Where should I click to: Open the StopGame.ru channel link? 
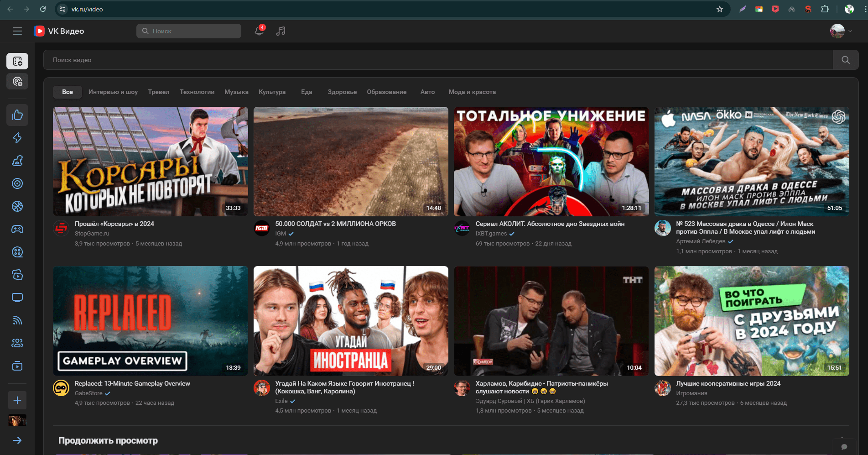pyautogui.click(x=92, y=233)
